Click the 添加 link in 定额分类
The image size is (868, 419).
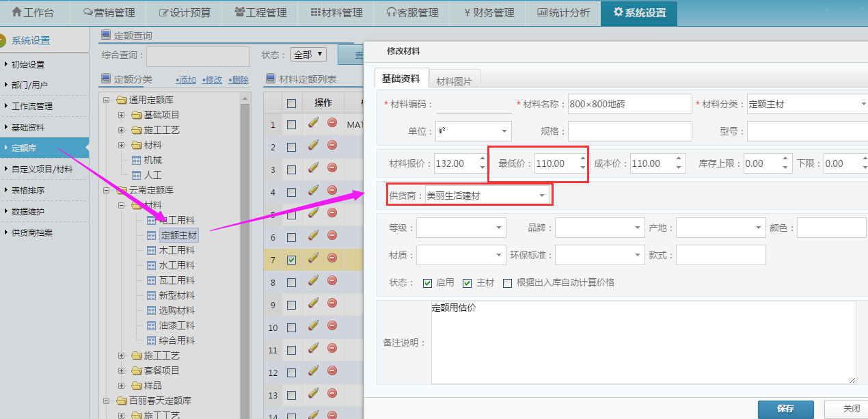click(186, 80)
